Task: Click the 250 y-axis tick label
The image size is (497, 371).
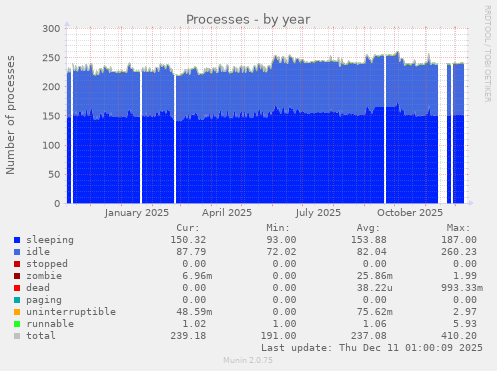Action: [x=51, y=58]
